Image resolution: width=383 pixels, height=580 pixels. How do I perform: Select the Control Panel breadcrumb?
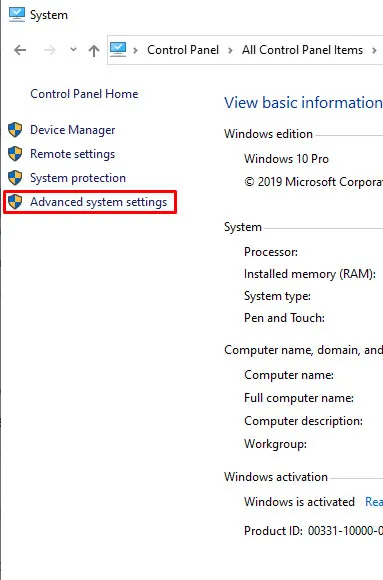[x=183, y=50]
